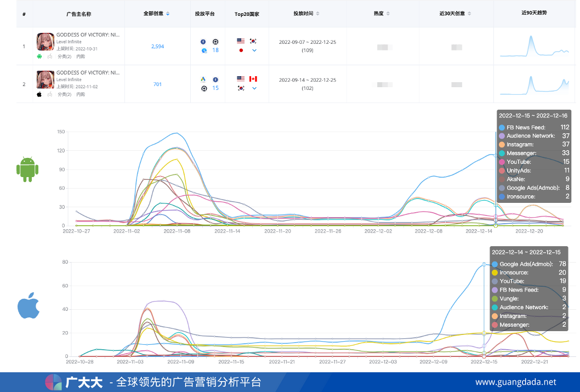Viewport: 580px width, 392px height.
Task: Click the Apple logo beside the bottom chart
Action: [x=28, y=306]
